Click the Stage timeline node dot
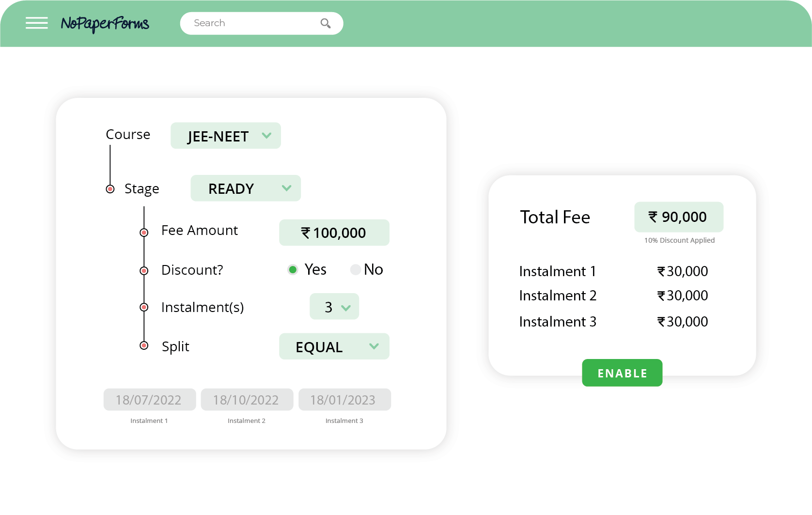The height and width of the screenshot is (515, 812). 110,189
